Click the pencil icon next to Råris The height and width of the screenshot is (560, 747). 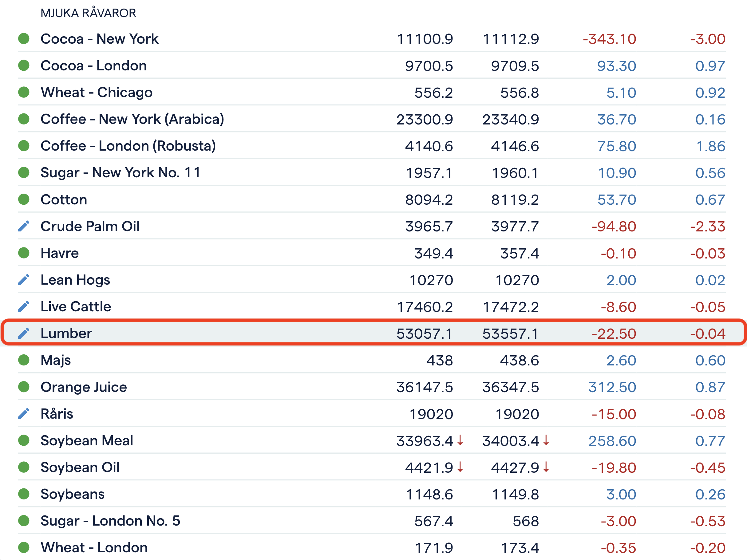(24, 413)
